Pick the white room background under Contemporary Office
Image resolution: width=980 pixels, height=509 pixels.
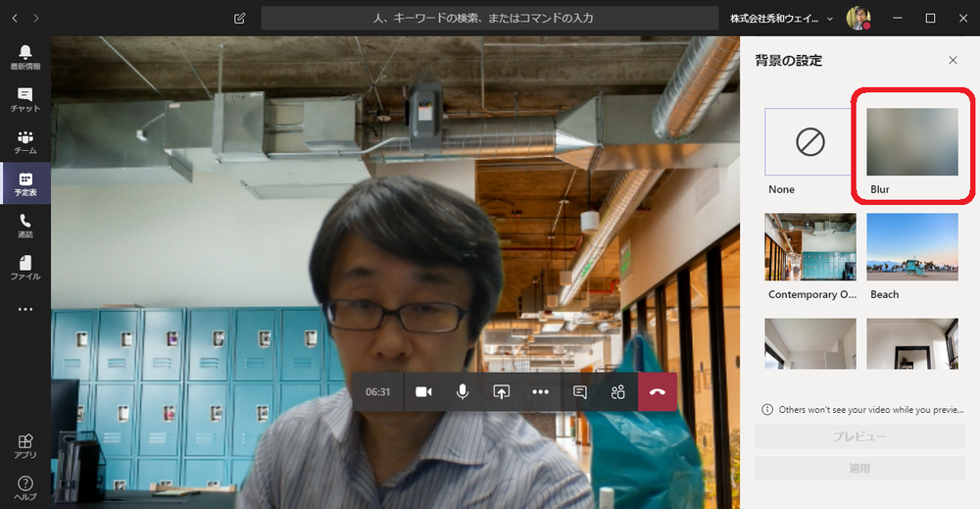810,343
